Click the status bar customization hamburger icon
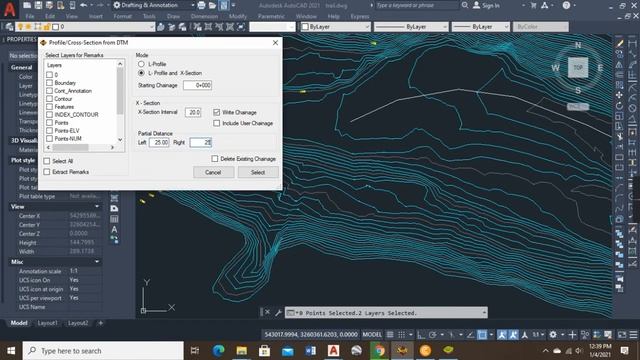The image size is (640, 360). pyautogui.click(x=633, y=335)
